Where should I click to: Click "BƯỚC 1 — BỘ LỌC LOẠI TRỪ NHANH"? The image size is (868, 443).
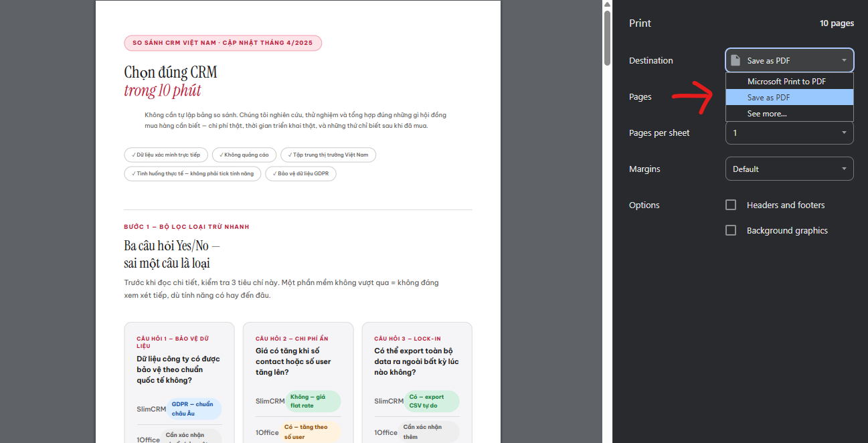point(187,227)
